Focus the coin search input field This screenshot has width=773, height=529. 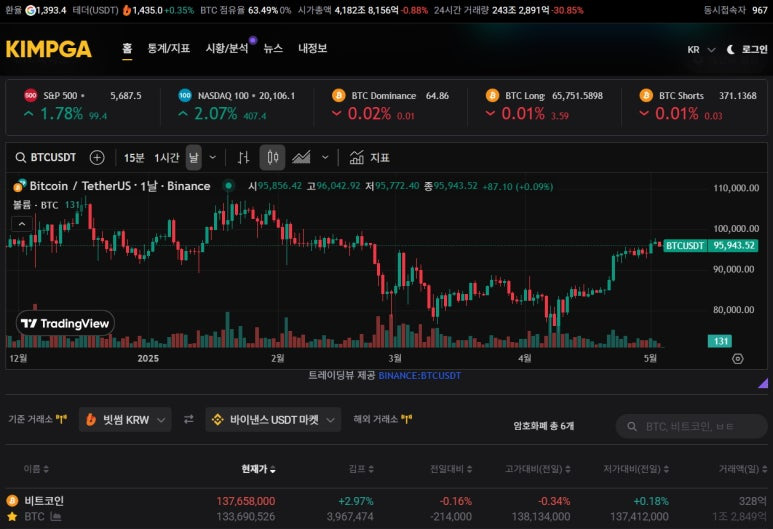692,426
